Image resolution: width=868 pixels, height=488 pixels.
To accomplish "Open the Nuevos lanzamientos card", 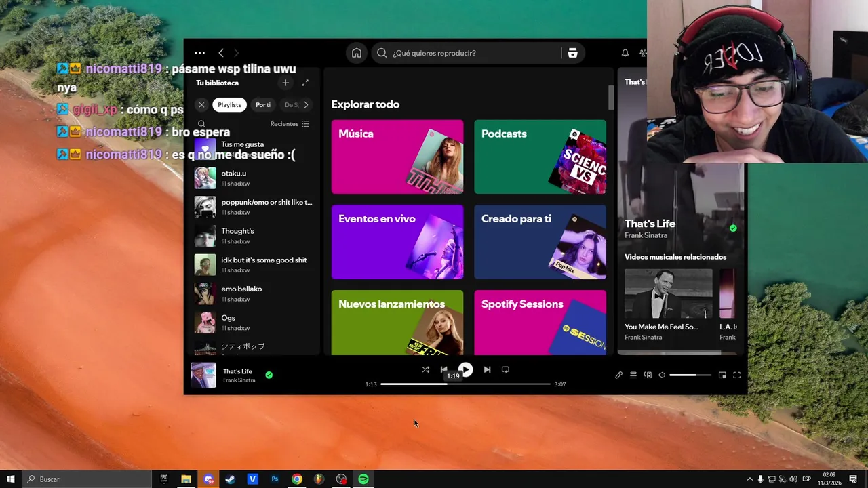I will coord(397,323).
